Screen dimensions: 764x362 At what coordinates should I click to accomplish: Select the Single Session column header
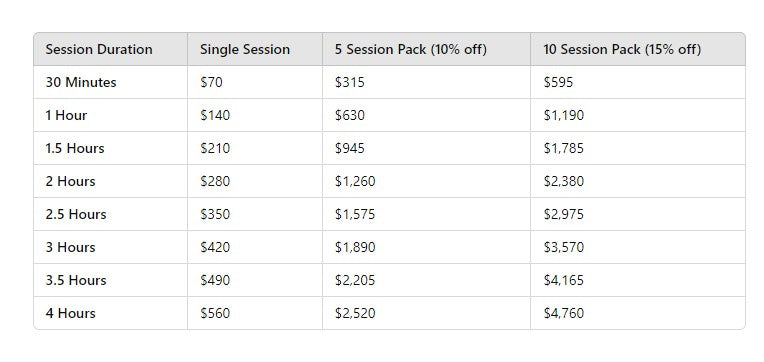245,49
